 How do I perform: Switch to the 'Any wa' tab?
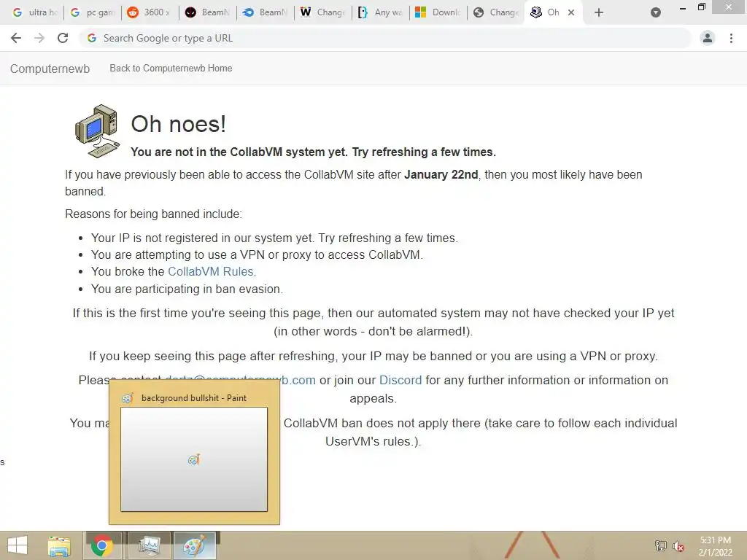[x=381, y=12]
